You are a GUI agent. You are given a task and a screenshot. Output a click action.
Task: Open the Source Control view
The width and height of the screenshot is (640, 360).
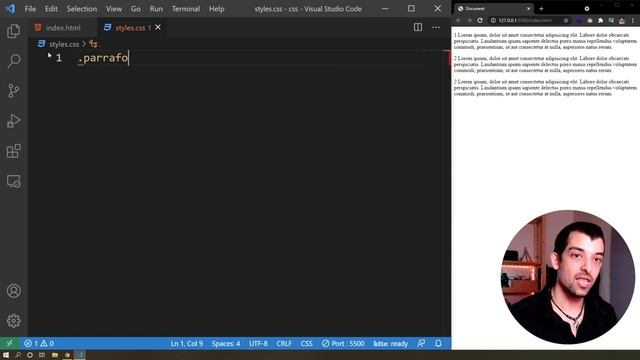[x=13, y=91]
